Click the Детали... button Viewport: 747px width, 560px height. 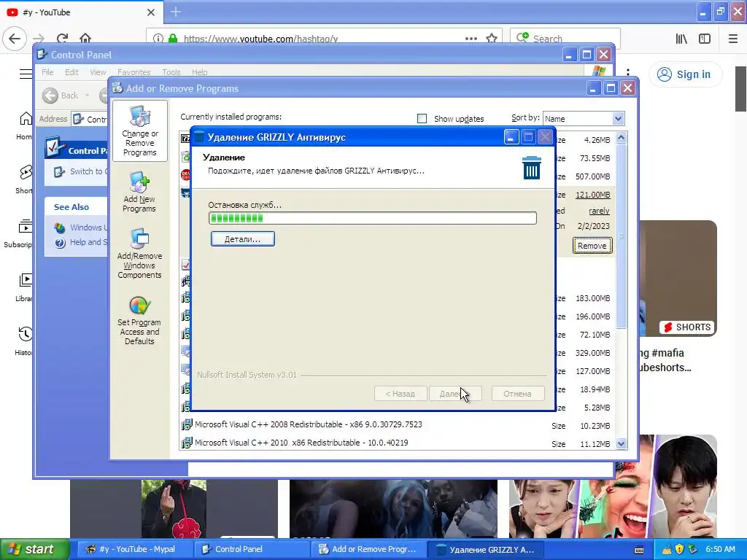point(242,239)
